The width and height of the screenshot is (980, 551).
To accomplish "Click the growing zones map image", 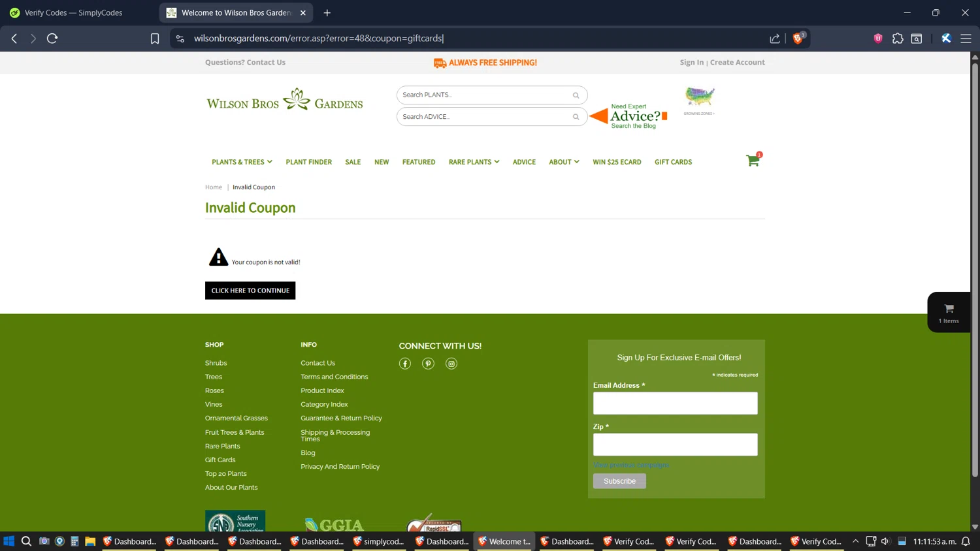I will pyautogui.click(x=699, y=101).
